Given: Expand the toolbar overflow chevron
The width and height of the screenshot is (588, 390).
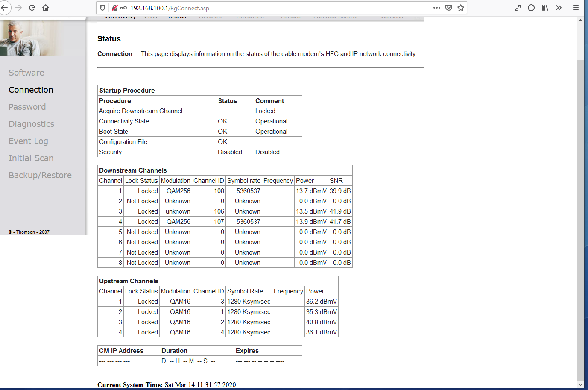Looking at the screenshot, I should pos(559,8).
